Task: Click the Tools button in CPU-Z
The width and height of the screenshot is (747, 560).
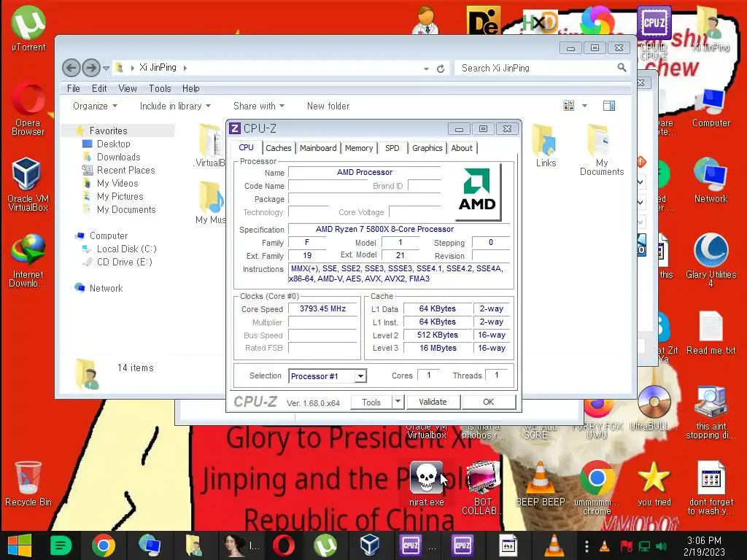Action: point(371,402)
